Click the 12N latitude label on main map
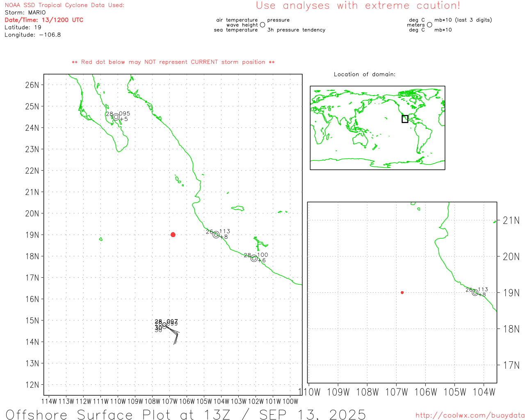This screenshot has width=525, height=420. [32, 385]
